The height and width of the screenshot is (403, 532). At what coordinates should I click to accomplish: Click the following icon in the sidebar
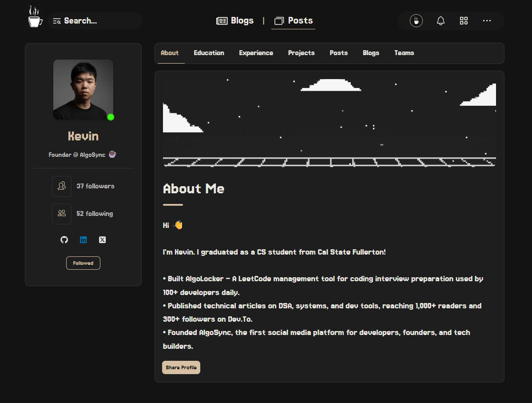(x=62, y=214)
